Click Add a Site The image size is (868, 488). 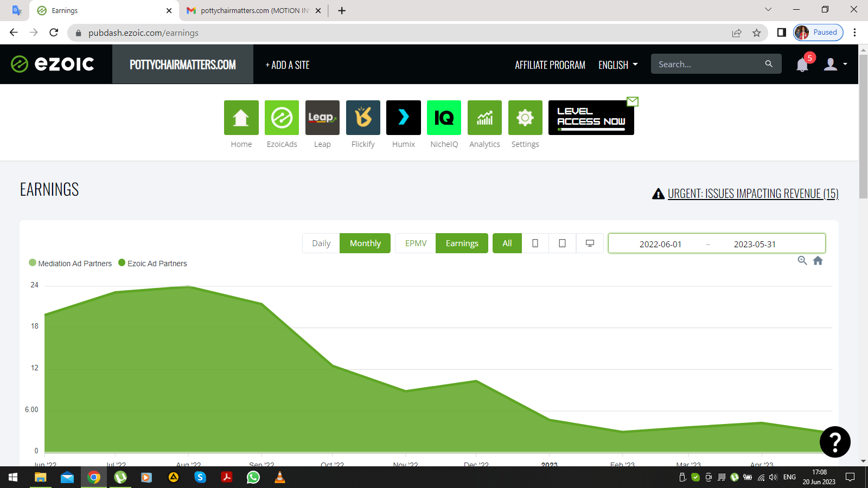click(288, 65)
